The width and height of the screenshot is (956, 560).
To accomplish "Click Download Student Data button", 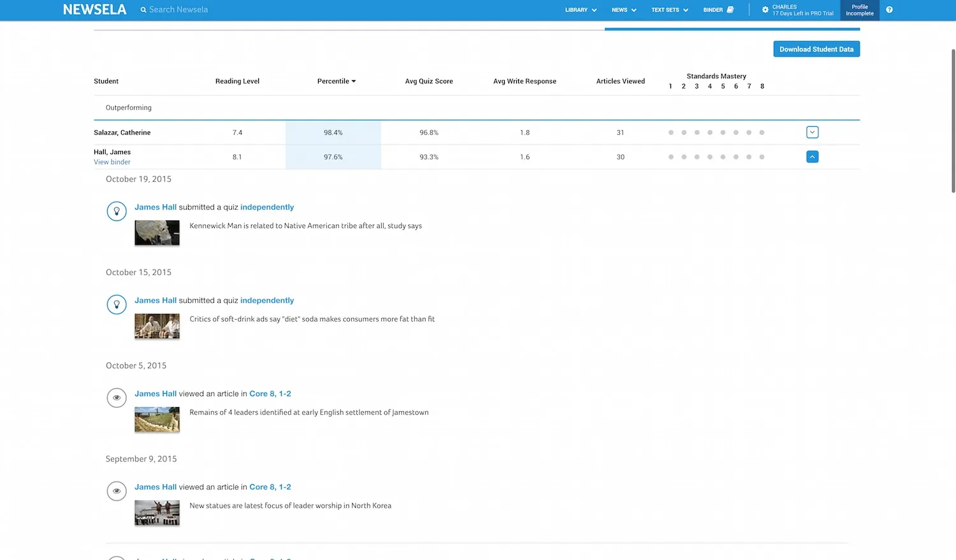I will tap(816, 49).
